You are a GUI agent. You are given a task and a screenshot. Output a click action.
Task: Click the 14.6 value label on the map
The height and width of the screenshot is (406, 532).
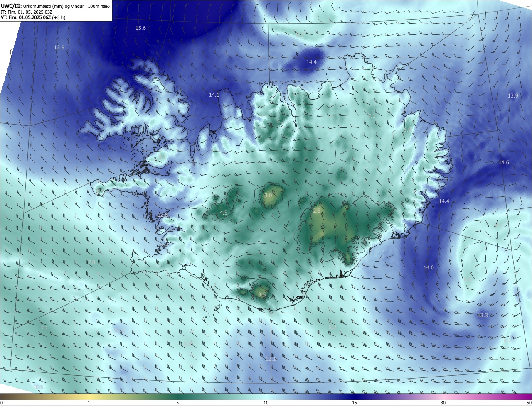[x=504, y=162]
